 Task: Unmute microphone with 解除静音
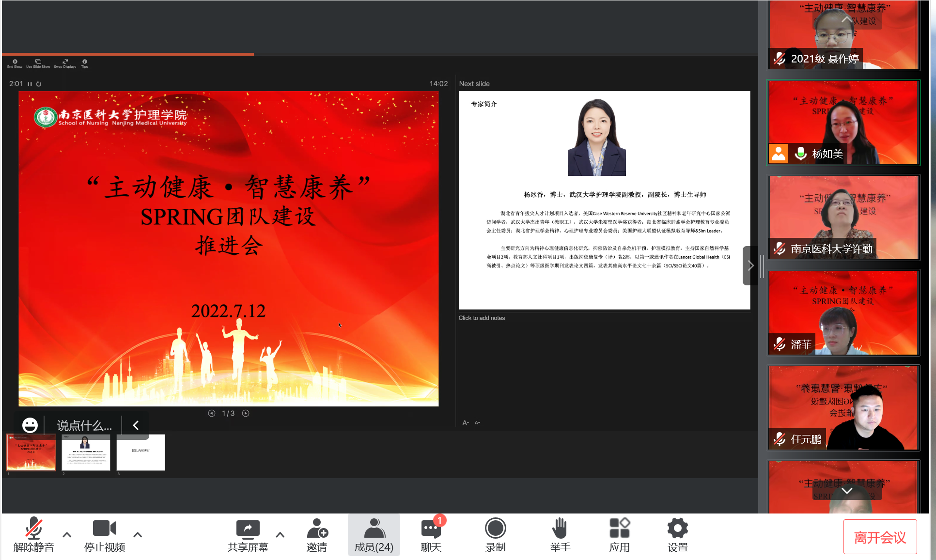pyautogui.click(x=33, y=529)
